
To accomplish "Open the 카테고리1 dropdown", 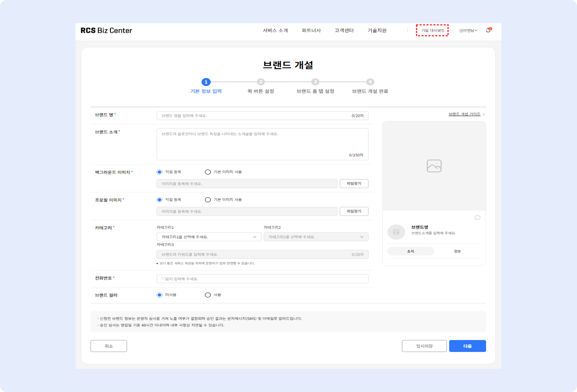I will 209,237.
